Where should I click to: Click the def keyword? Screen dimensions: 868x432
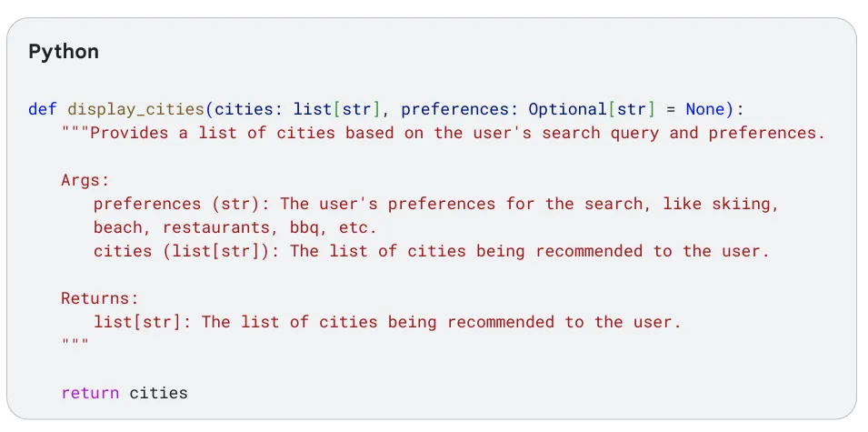pyautogui.click(x=43, y=109)
